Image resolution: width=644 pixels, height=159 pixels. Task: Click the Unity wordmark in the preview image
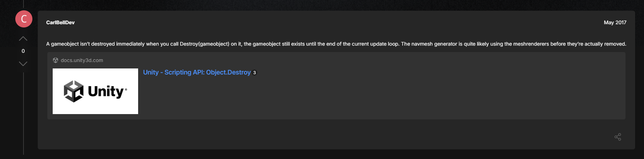coord(106,92)
